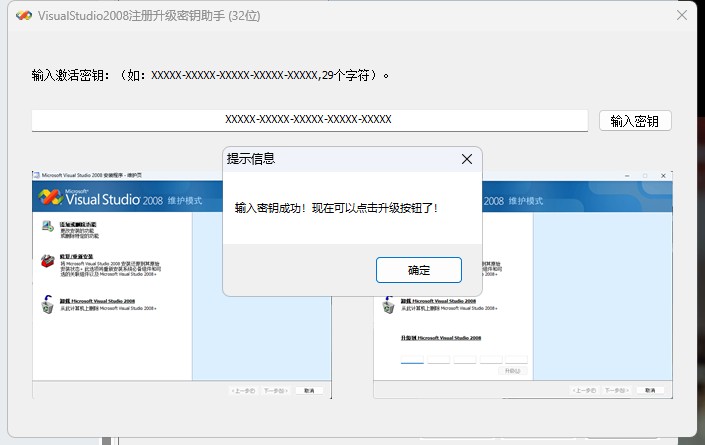The image size is (705, 445).
Task: Click the 升级到 Microsoft Visual Studio 2008 link
Action: point(441,338)
